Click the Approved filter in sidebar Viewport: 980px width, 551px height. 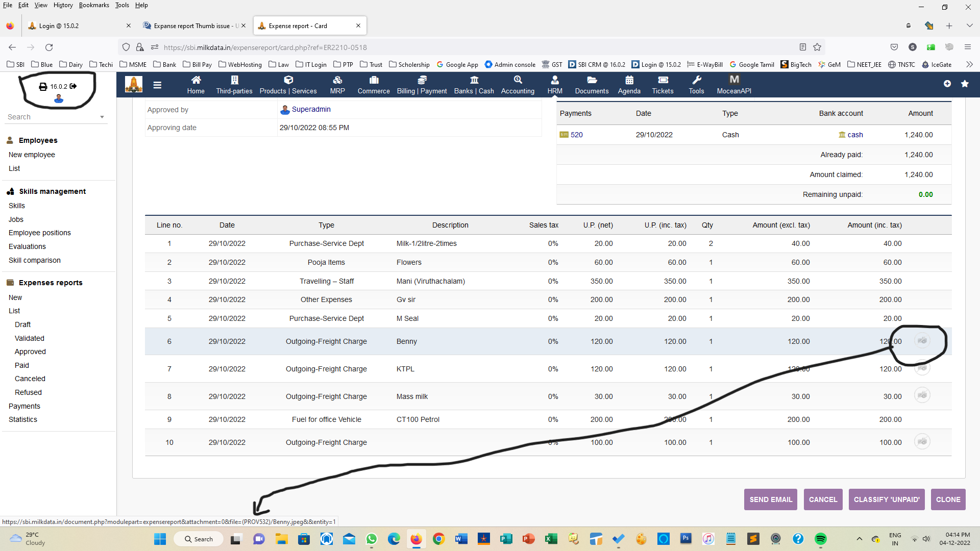click(30, 352)
